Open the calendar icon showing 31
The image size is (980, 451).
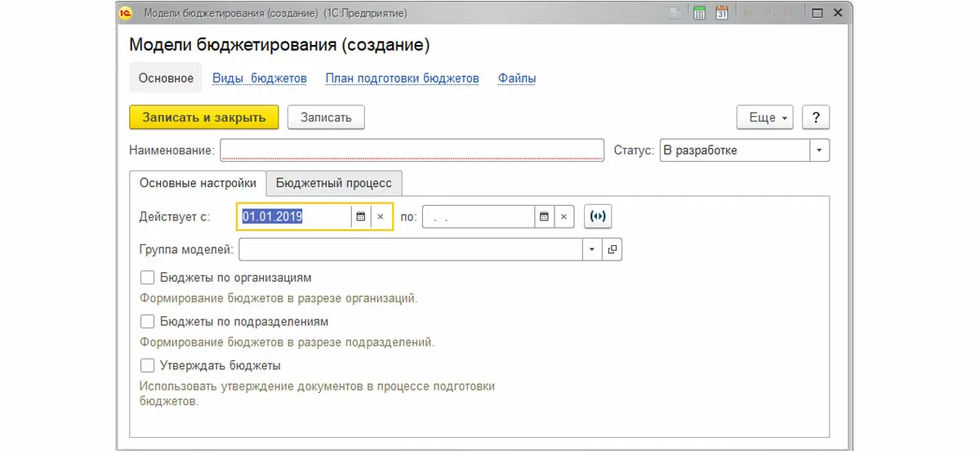[722, 13]
